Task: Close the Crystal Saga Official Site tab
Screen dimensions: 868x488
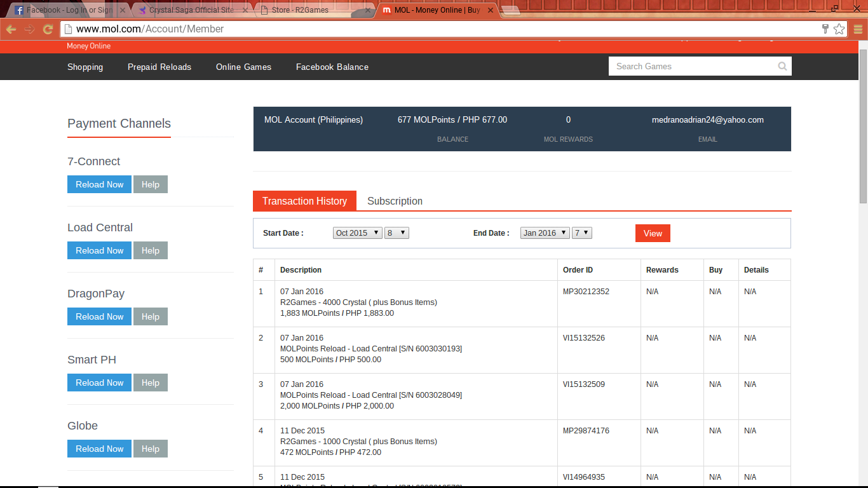Action: coord(247,10)
